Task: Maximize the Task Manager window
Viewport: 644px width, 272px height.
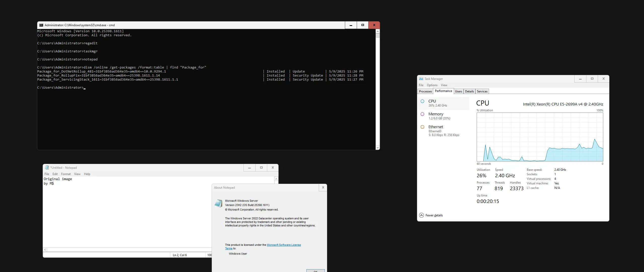Action: (x=592, y=79)
